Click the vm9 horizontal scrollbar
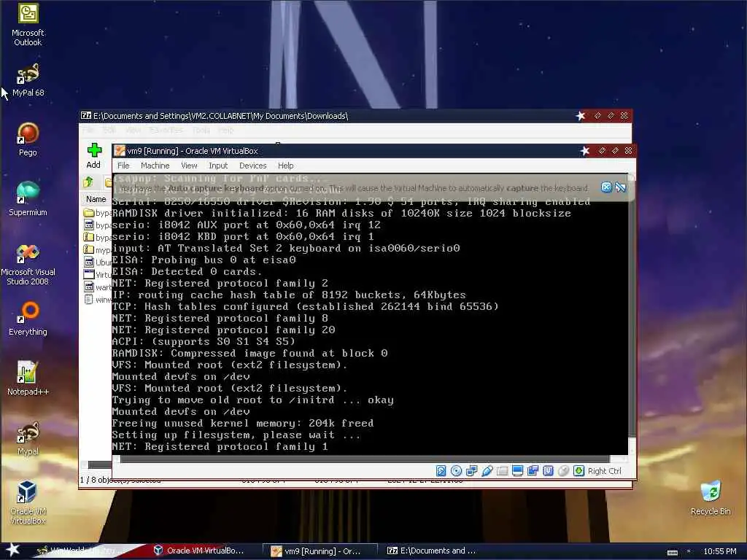The width and height of the screenshot is (747, 560). pyautogui.click(x=365, y=459)
